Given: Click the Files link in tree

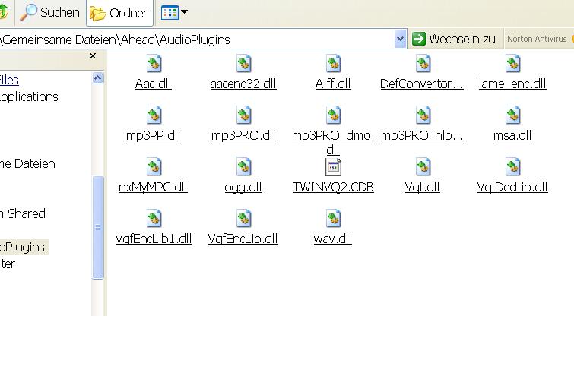Looking at the screenshot, I should pyautogui.click(x=9, y=80).
